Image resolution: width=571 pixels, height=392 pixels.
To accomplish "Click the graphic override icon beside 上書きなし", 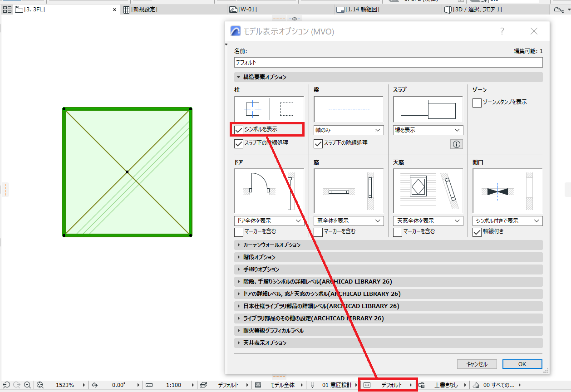I will 422,385.
